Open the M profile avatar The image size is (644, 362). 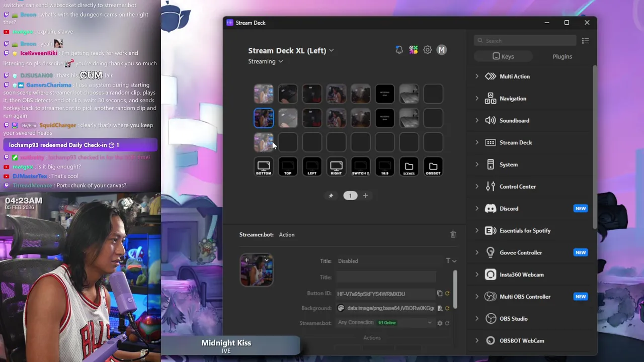pos(441,50)
